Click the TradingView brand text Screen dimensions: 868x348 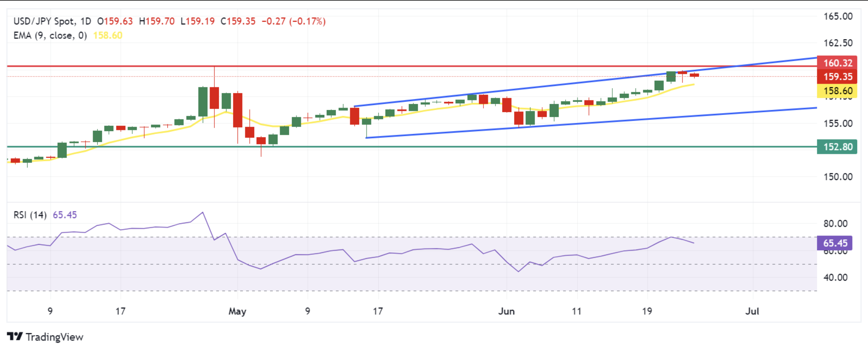click(x=55, y=337)
